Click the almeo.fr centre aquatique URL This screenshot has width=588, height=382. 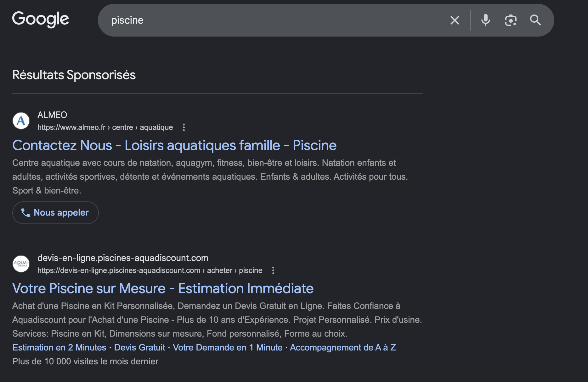[x=105, y=127]
